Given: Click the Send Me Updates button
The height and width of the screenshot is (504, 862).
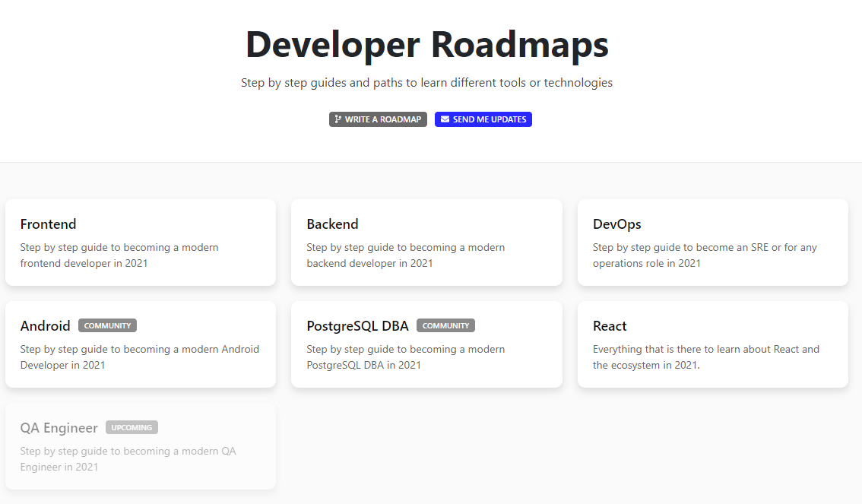Looking at the screenshot, I should pos(483,119).
